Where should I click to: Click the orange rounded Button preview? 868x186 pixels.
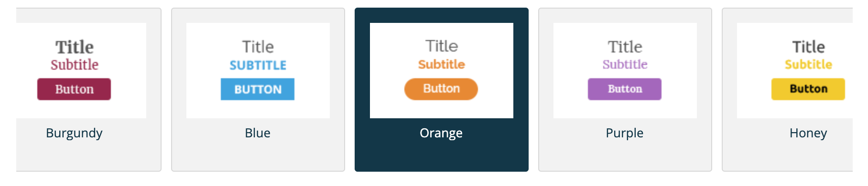(441, 89)
